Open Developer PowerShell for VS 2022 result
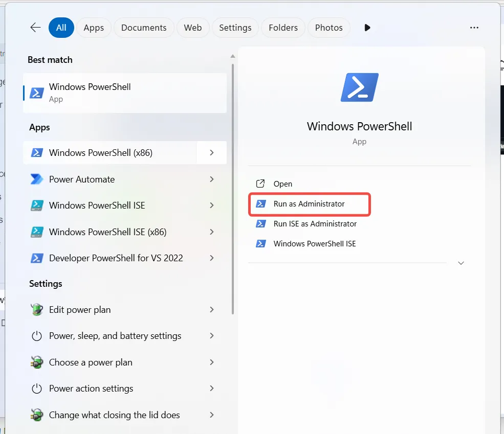Image resolution: width=504 pixels, height=434 pixels. 125,258
